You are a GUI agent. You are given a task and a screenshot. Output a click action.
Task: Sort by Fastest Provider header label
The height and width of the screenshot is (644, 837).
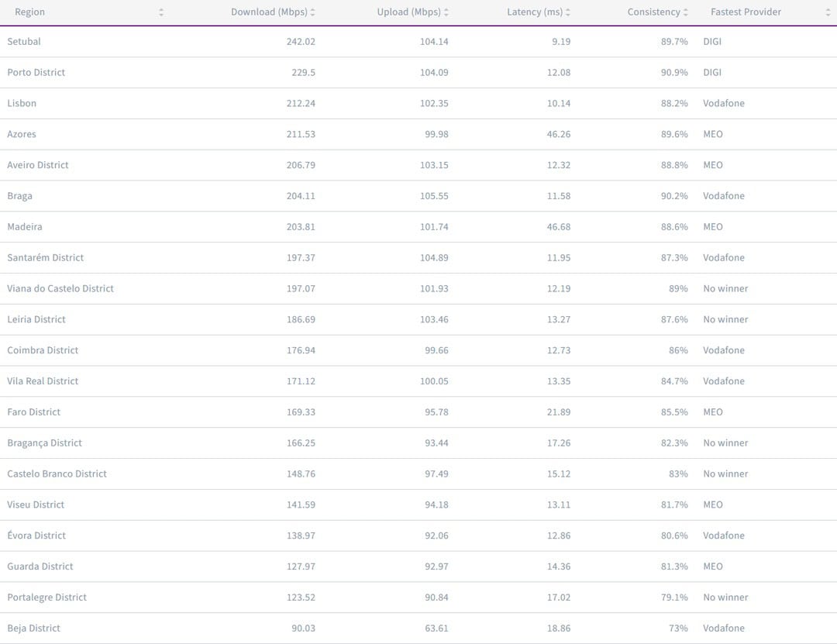(746, 12)
